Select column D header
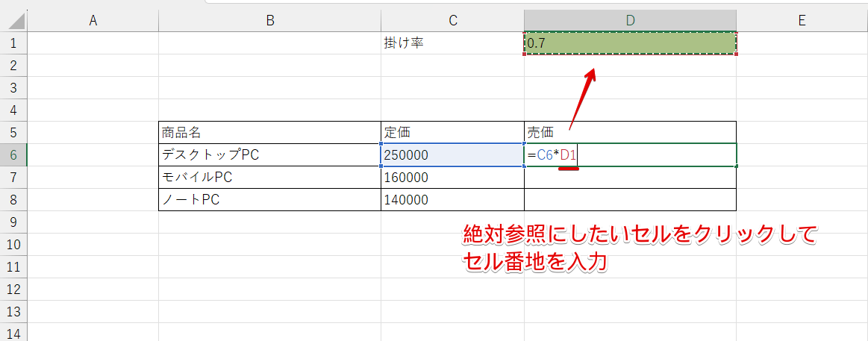 point(630,21)
